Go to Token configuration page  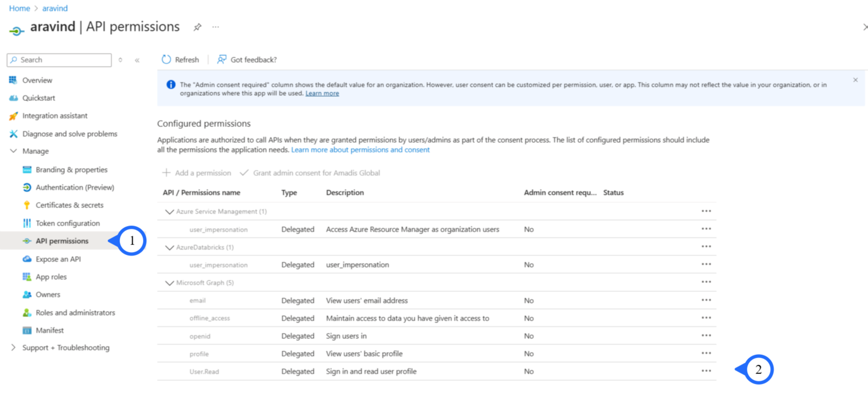coord(68,223)
